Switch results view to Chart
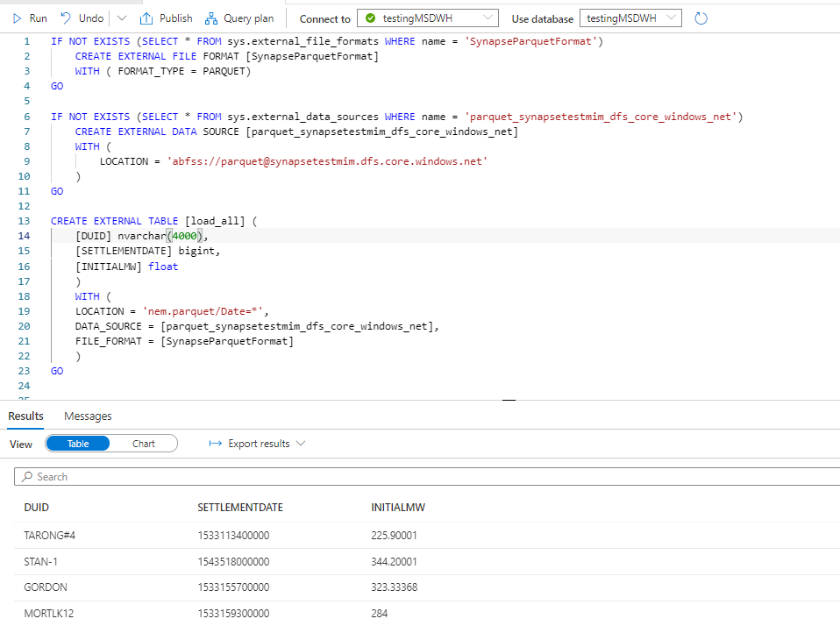This screenshot has height=626, width=840. pyautogui.click(x=144, y=444)
